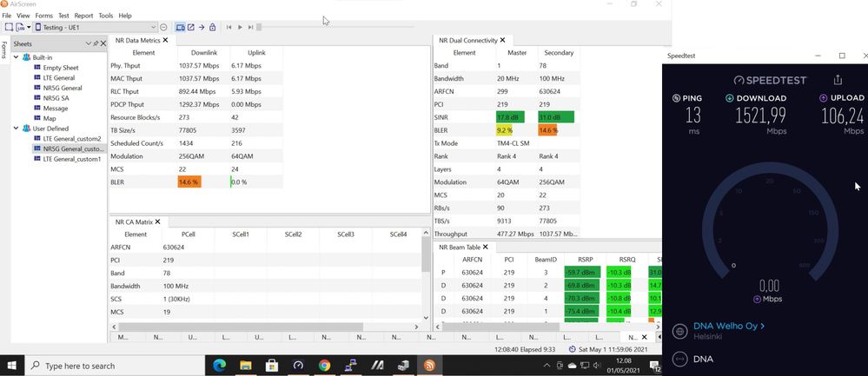The image size is (868, 376).
Task: Close the NR Beam Table tab
Action: click(486, 247)
